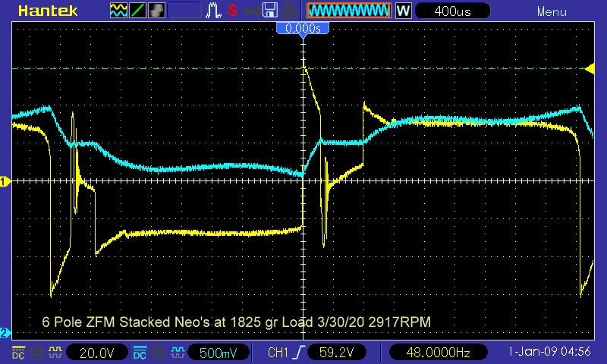Click the CH2 ground marker labeled 2
Viewport: 607px width, 364px height.
click(5, 333)
